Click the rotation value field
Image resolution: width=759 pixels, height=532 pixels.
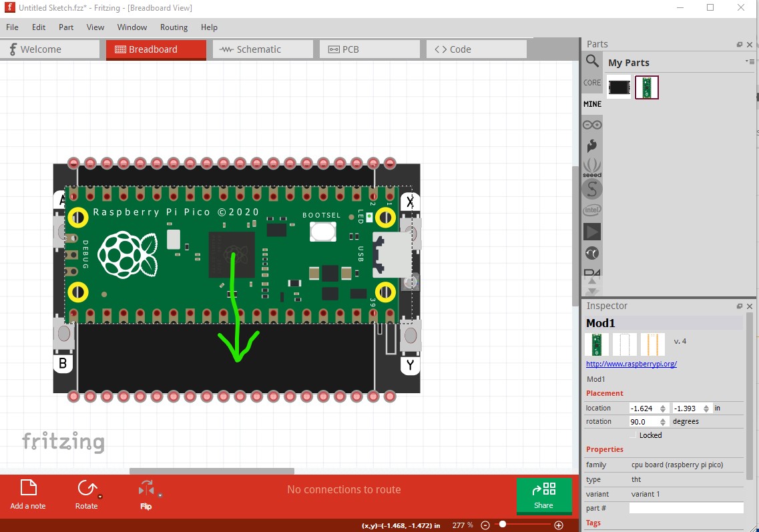[x=644, y=422]
